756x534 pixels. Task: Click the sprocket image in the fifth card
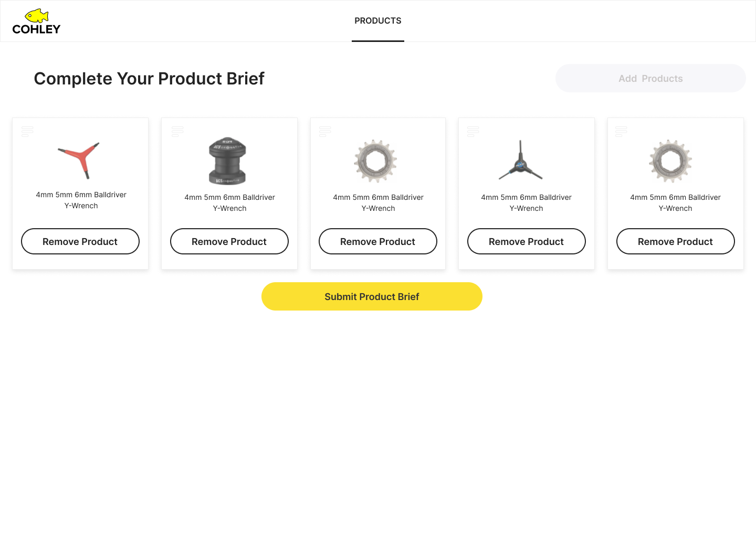click(x=670, y=161)
